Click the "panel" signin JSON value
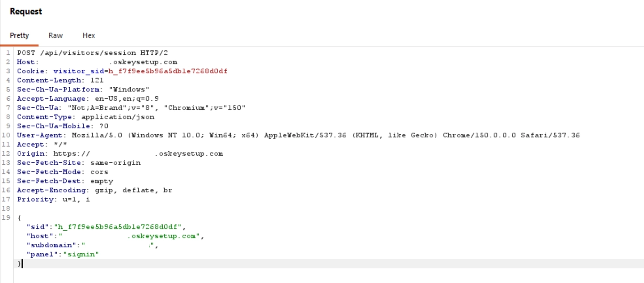Image resolution: width=644 pixels, height=283 pixels. [81, 254]
